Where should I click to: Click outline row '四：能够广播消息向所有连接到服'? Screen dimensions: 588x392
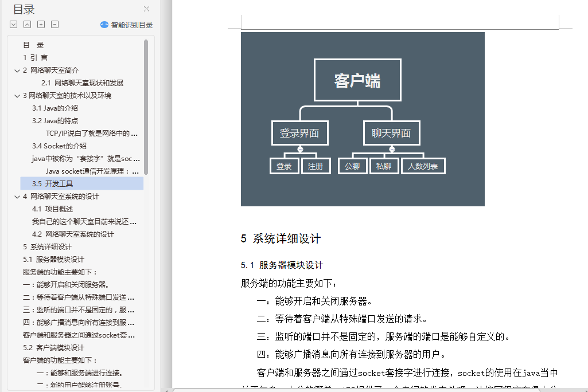point(79,322)
